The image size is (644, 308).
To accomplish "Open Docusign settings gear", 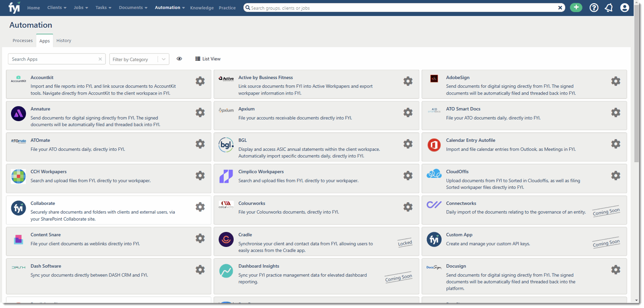I will 616,270.
